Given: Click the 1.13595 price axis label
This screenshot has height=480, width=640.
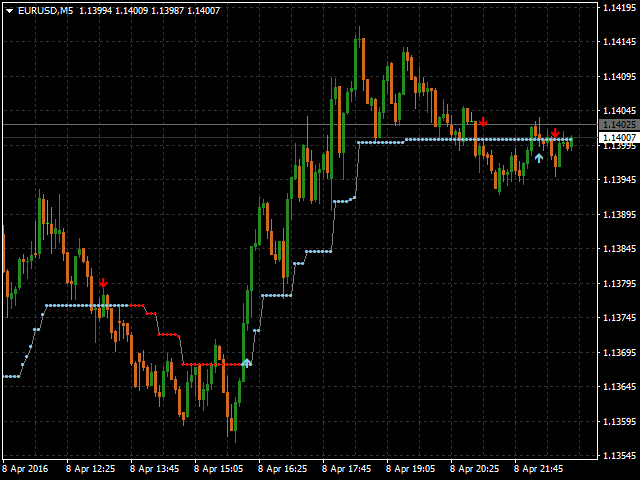Looking at the screenshot, I should (619, 421).
